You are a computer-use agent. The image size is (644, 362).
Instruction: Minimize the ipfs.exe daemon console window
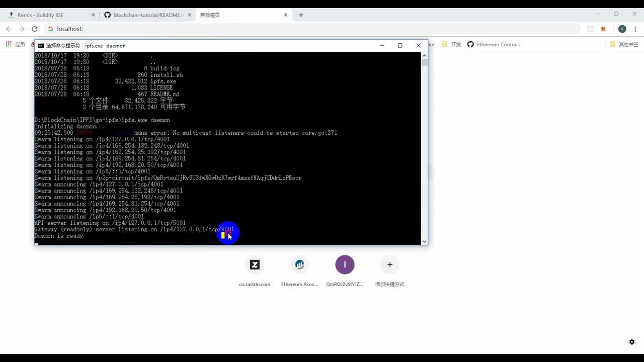(382, 45)
